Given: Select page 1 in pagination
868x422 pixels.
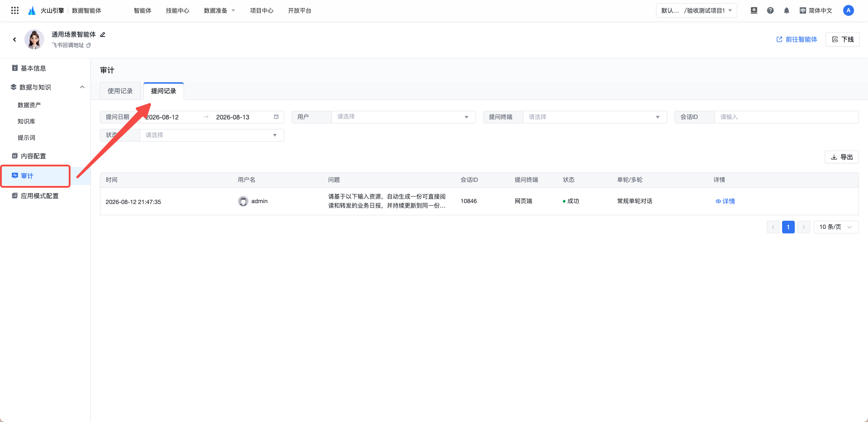Looking at the screenshot, I should click(x=788, y=227).
